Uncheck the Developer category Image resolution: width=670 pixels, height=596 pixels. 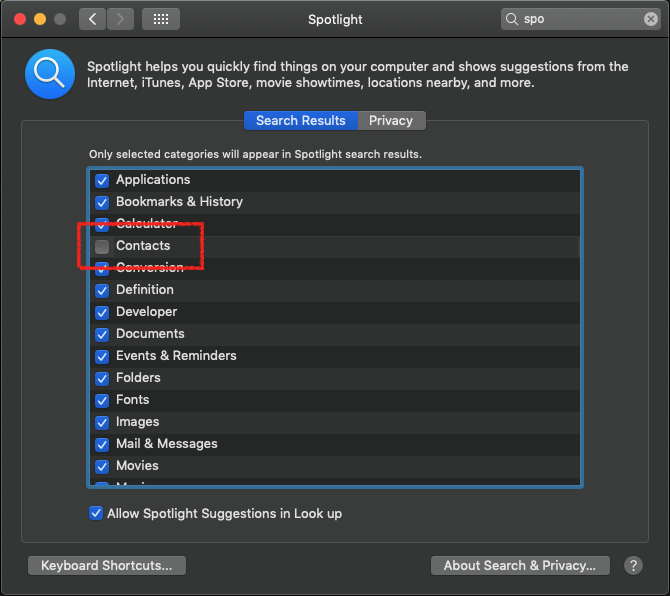point(102,312)
